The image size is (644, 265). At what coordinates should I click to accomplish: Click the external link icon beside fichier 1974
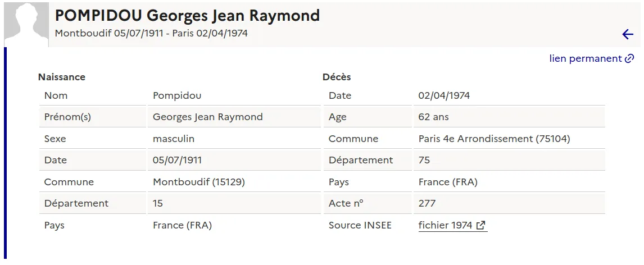tap(480, 225)
